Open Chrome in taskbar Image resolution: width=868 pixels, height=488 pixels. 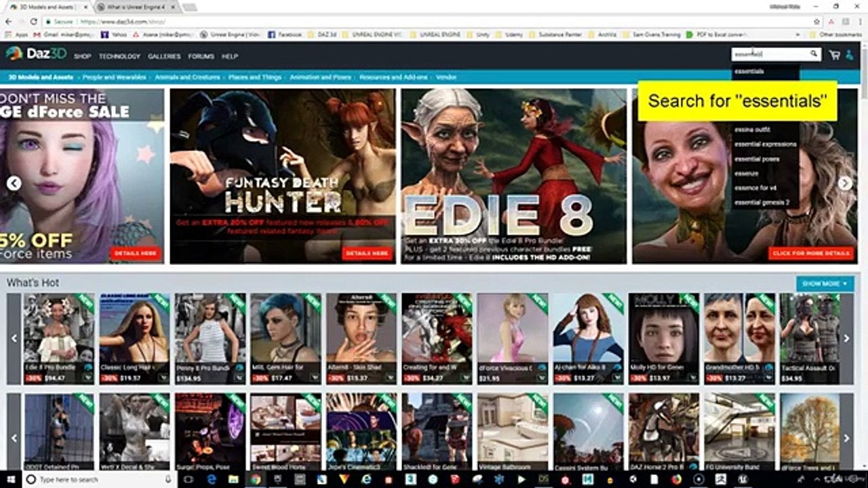pyautogui.click(x=255, y=479)
